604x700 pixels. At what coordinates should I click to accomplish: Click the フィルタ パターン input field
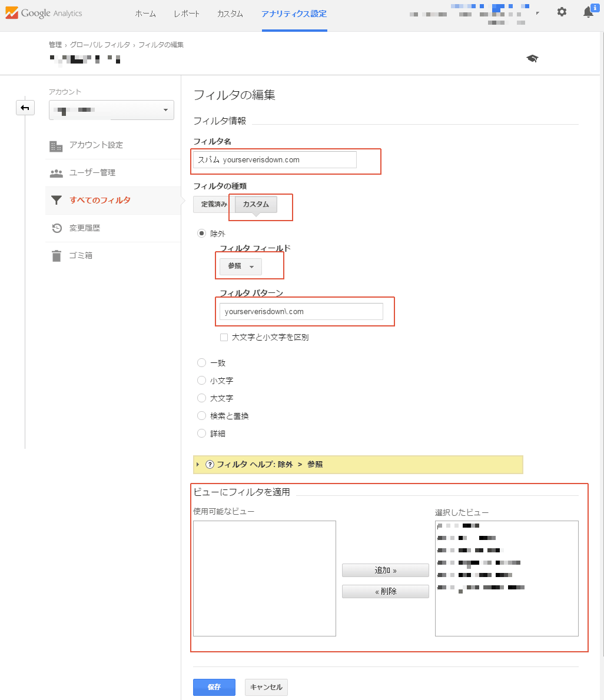[301, 311]
